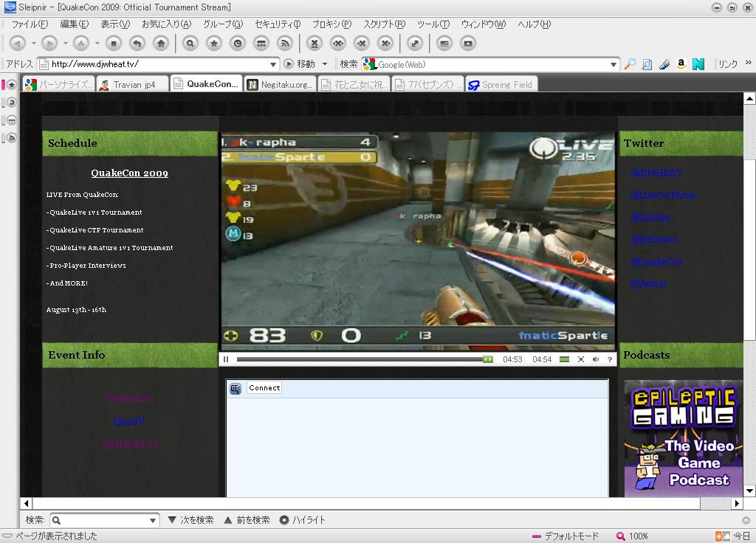This screenshot has height=543, width=756.
Task: Switch to the Negitaku.org tab
Action: (x=280, y=84)
